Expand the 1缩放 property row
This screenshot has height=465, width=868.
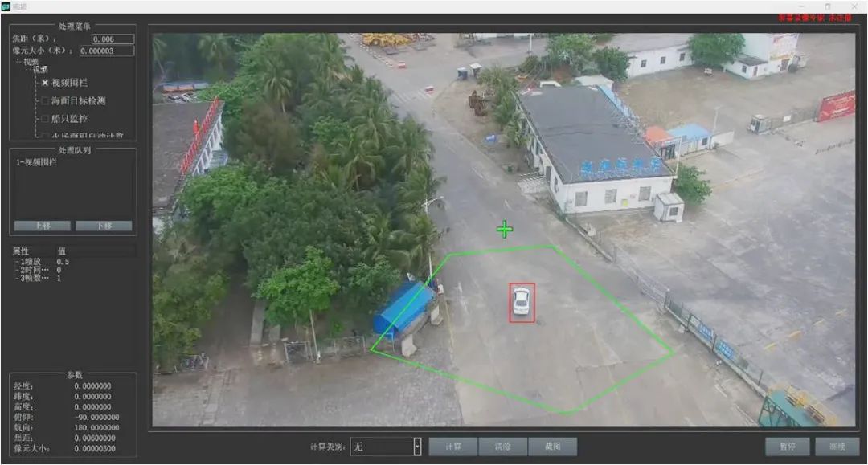point(16,261)
